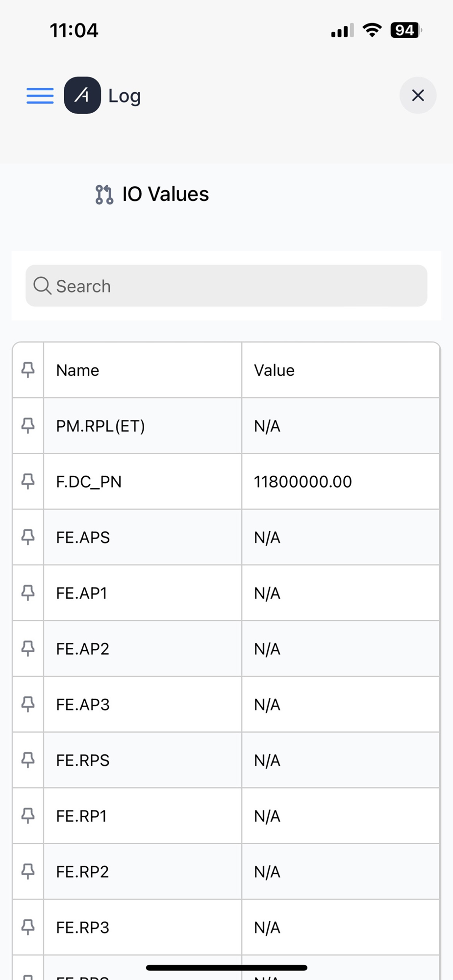Focus the Search input field

pyautogui.click(x=235, y=286)
